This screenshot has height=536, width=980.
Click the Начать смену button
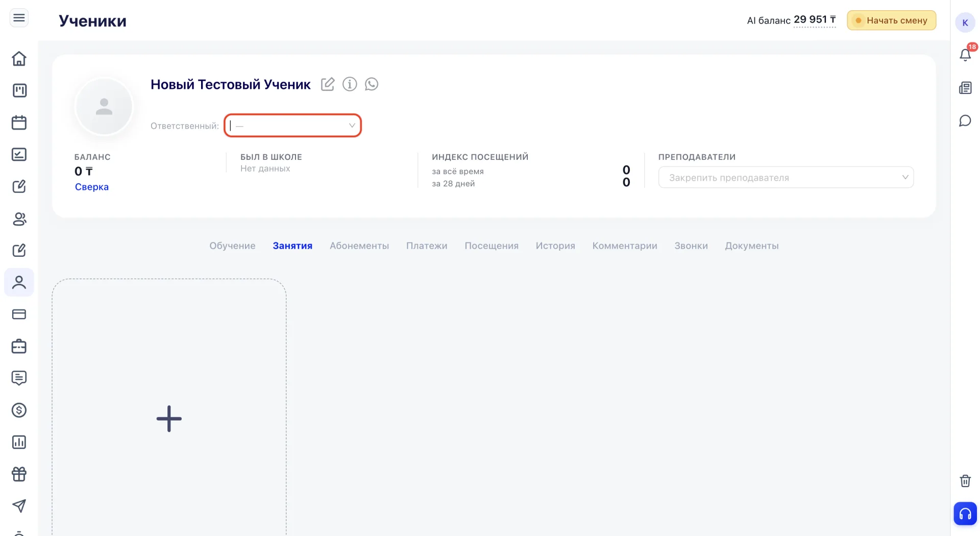[891, 20]
